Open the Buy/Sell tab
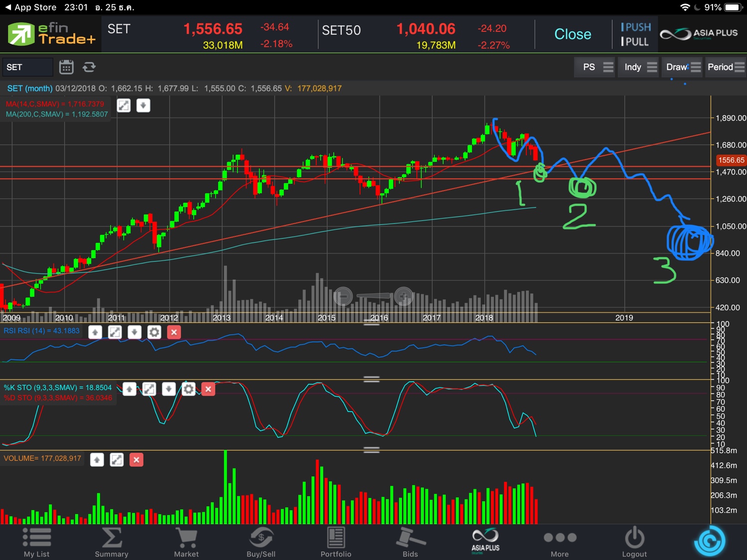This screenshot has width=747, height=560. tap(261, 542)
